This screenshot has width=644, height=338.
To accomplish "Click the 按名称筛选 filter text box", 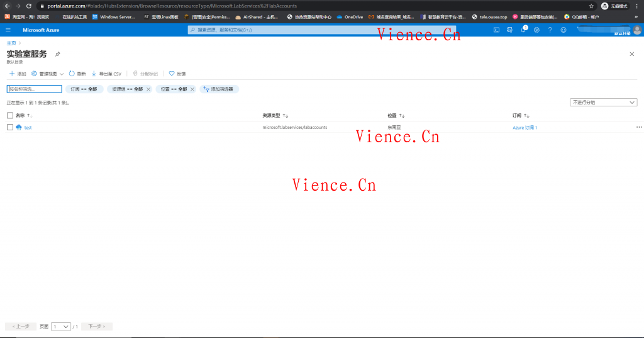I will [x=35, y=89].
